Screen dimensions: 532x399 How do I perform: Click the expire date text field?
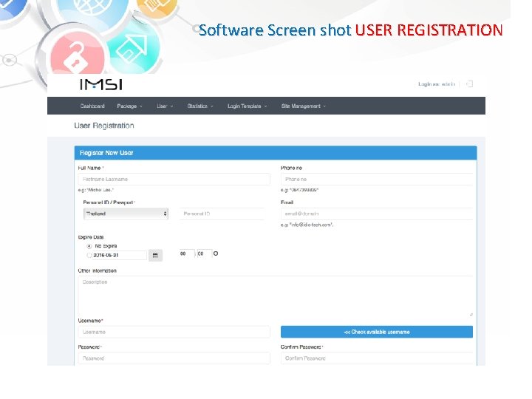point(120,255)
